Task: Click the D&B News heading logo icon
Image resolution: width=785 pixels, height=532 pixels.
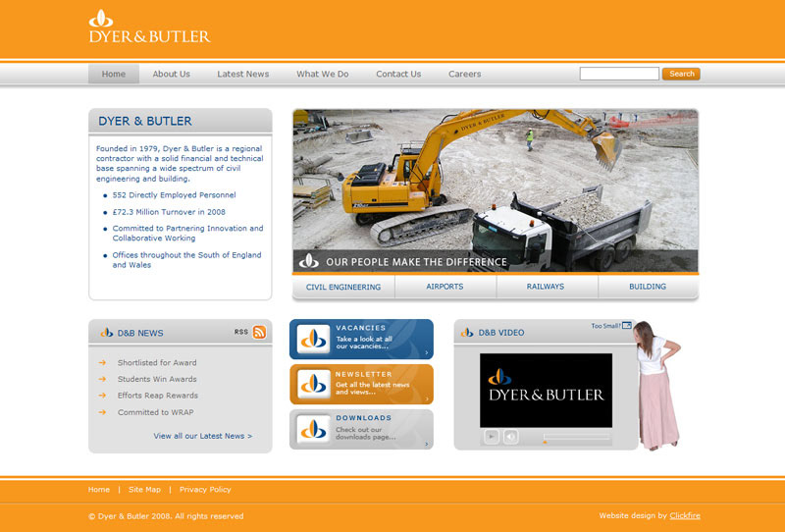Action: 107,333
